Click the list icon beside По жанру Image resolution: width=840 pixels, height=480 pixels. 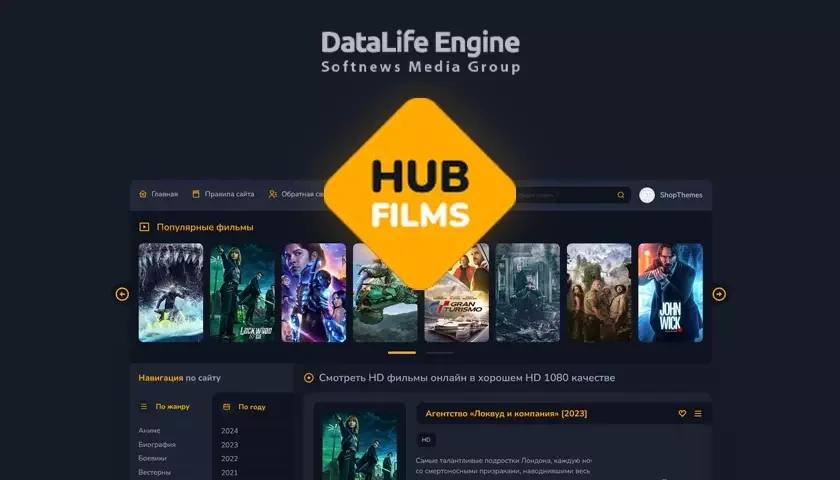144,407
